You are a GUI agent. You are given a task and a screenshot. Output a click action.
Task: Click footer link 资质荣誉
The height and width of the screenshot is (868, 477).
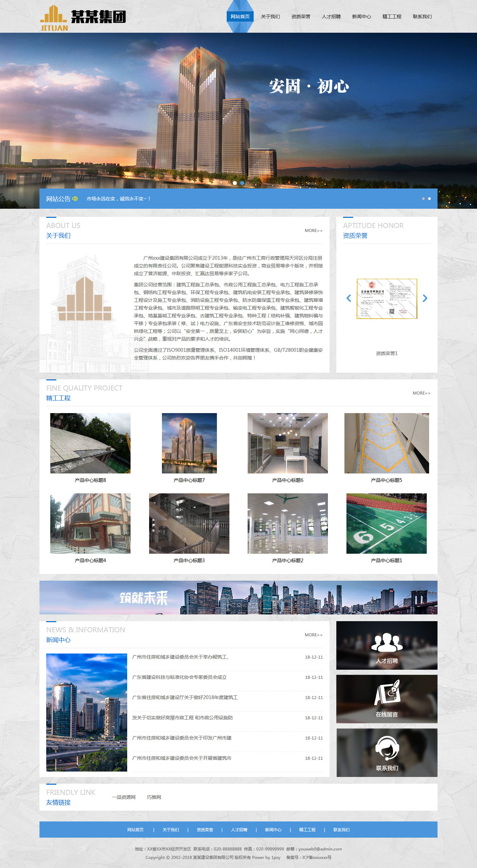point(205,830)
